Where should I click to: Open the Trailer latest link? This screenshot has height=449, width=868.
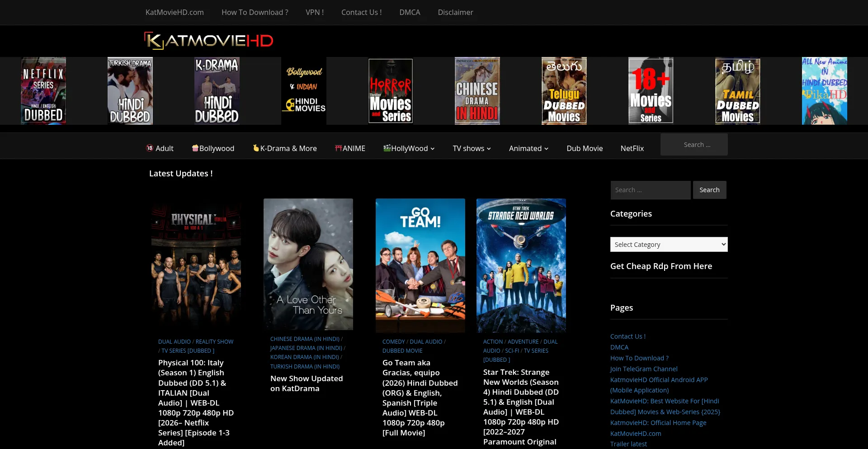coord(628,444)
